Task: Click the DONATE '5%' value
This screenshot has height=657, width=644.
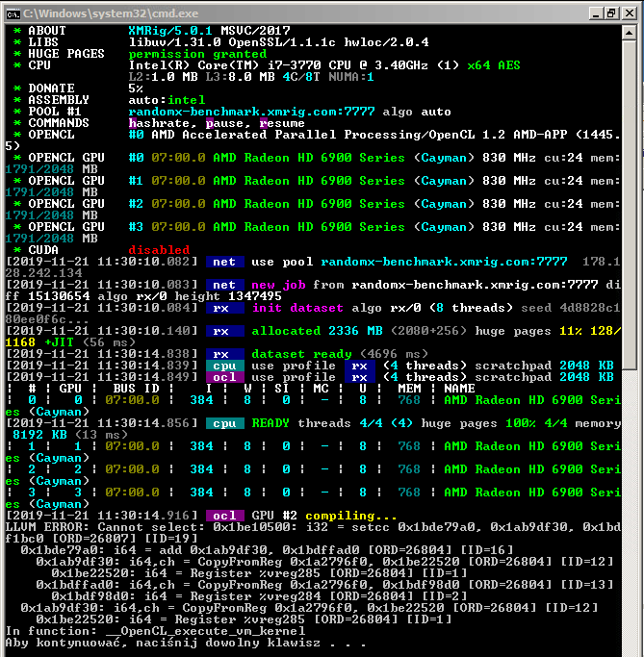Action: [x=136, y=88]
